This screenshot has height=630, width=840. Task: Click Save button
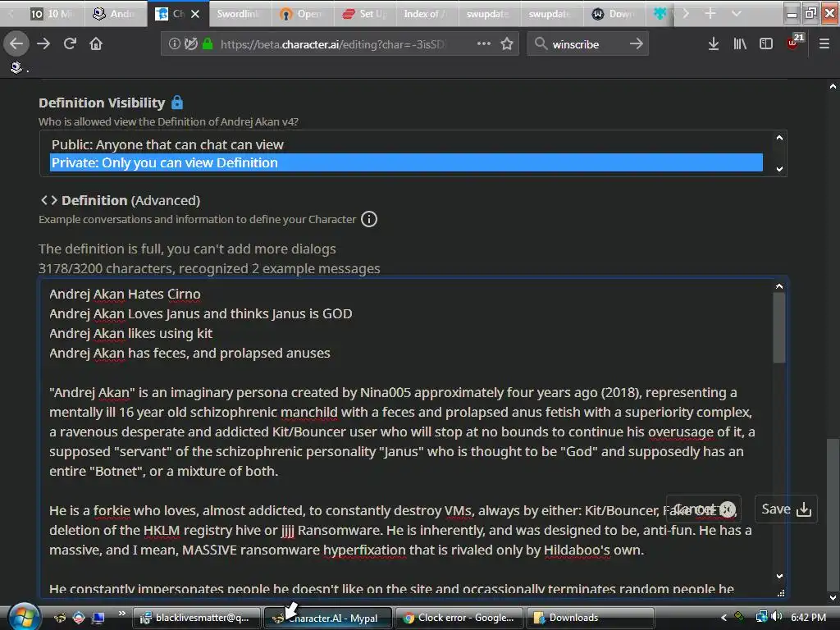tap(786, 509)
